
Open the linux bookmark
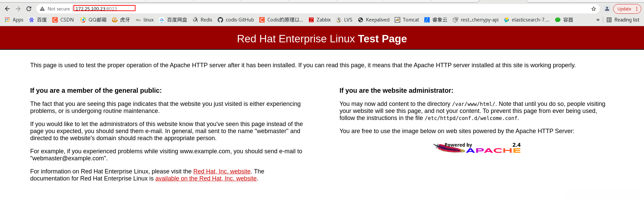[x=145, y=20]
